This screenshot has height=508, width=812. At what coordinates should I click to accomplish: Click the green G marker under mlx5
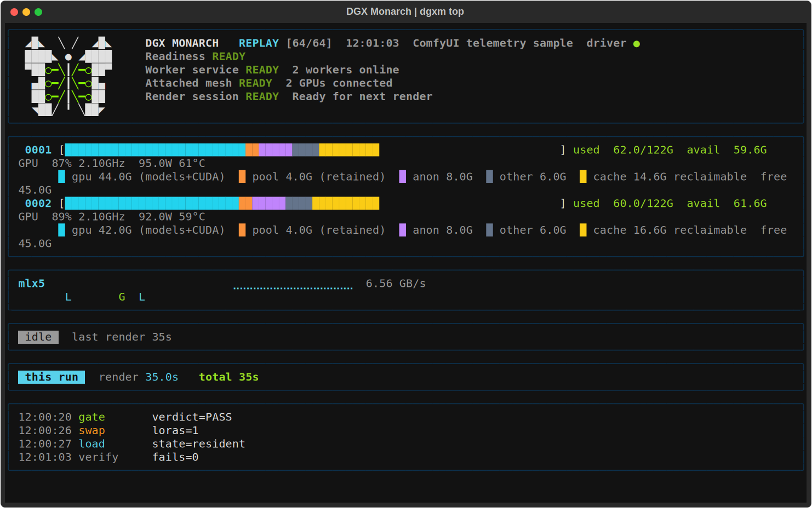122,297
